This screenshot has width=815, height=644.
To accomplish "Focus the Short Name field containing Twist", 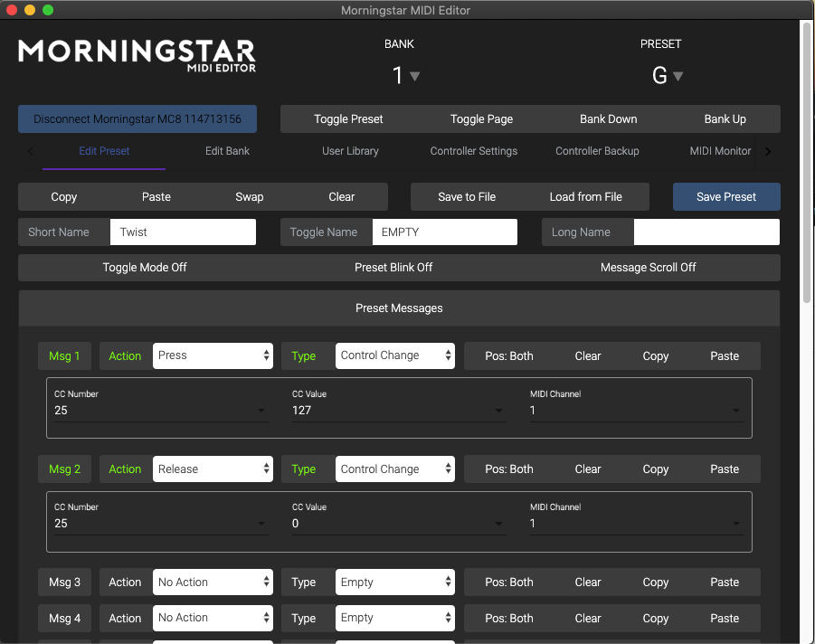I will [183, 232].
